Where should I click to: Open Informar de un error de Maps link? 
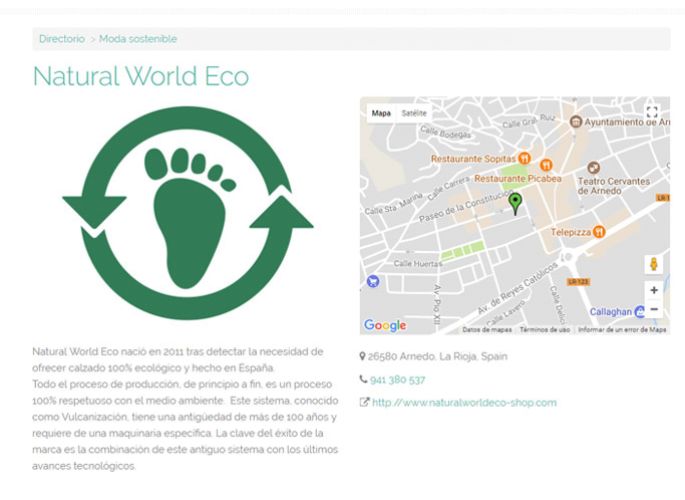coord(622,330)
